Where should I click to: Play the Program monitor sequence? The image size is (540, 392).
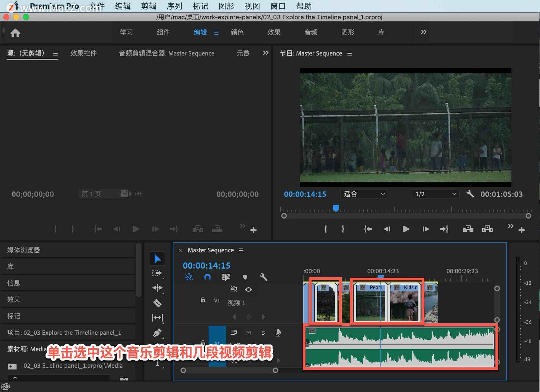[x=406, y=229]
